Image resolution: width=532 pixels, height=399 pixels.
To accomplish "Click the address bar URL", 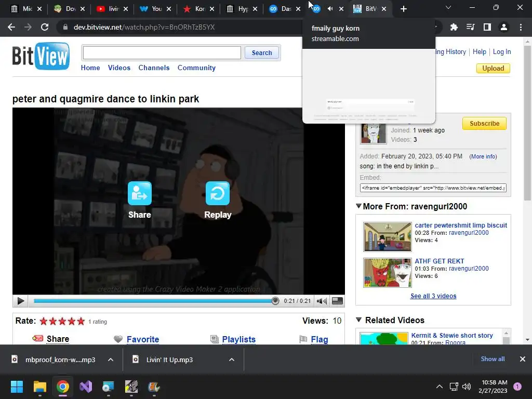I will [144, 27].
